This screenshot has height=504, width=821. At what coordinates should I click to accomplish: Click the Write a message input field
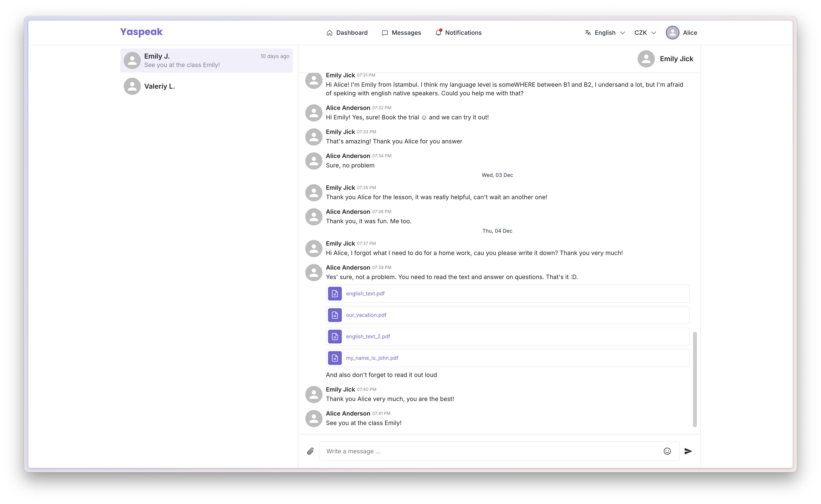[x=467, y=451]
